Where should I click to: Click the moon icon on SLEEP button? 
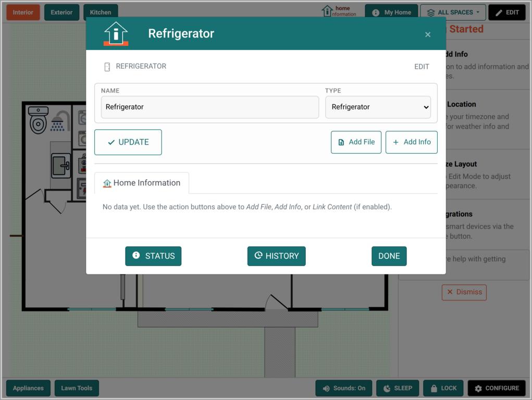[x=387, y=389]
